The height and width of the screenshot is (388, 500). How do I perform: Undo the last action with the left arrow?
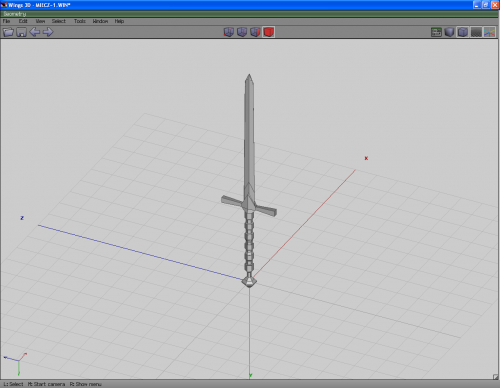35,32
